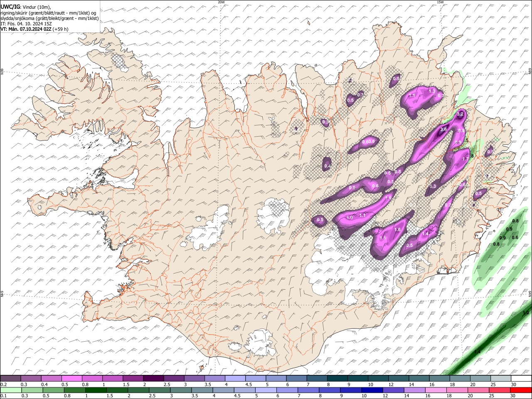Click the '0.60.6' overlapping snowfall label
Image resolution: width=532 pixels, height=399 pixels.
[x=369, y=142]
